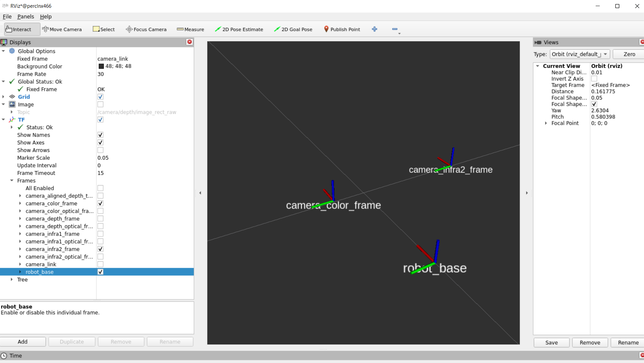Click Remove in Views panel
Viewport: 644px width, 363px height.
click(590, 342)
